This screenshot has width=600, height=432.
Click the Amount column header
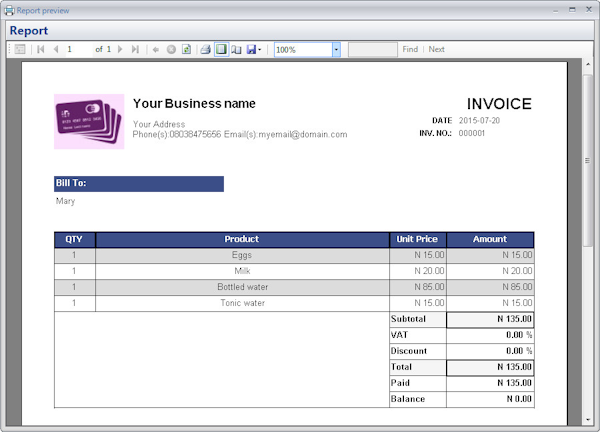point(490,240)
